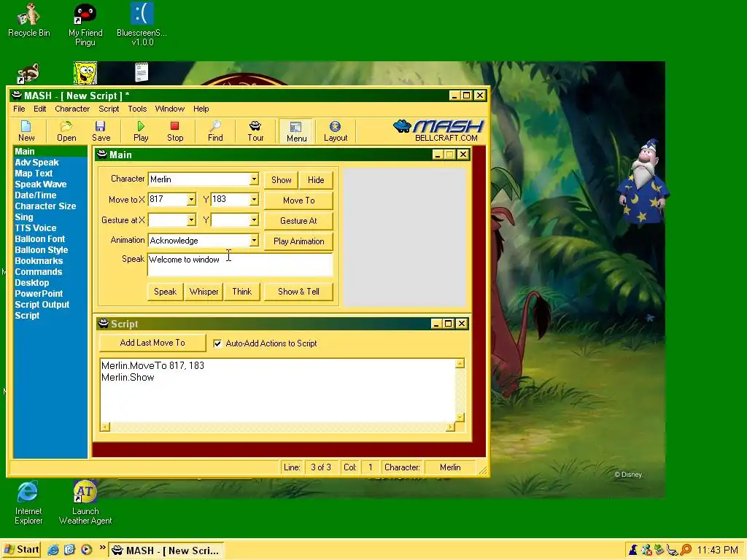747x560 pixels.
Task: Click Add Last Move To button
Action: coord(152,343)
